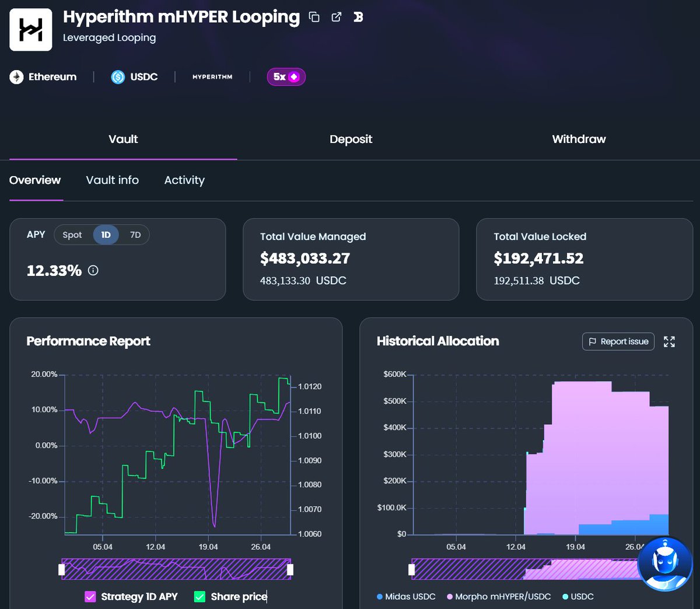700x609 pixels.
Task: Click the performance range slider hatched track
Action: pyautogui.click(x=176, y=569)
